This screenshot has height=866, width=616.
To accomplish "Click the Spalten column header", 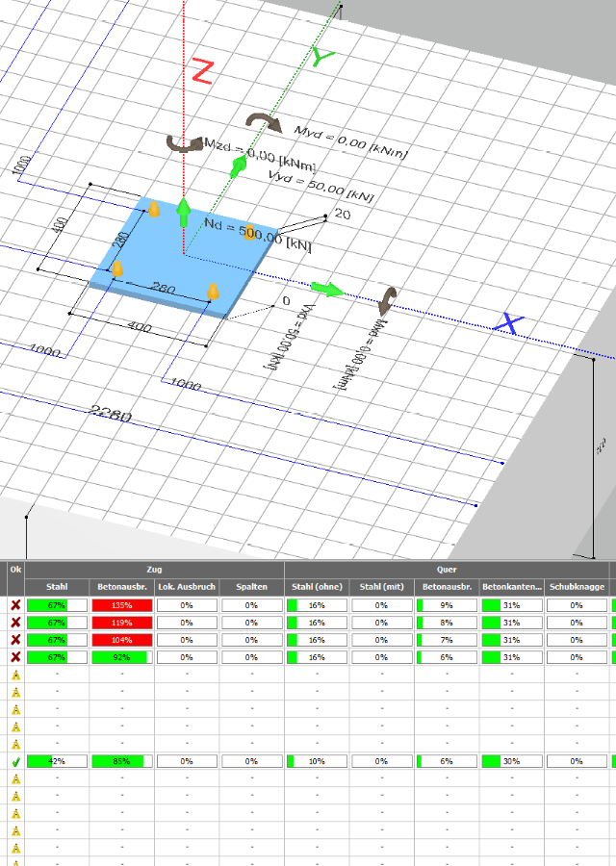I will click(252, 587).
